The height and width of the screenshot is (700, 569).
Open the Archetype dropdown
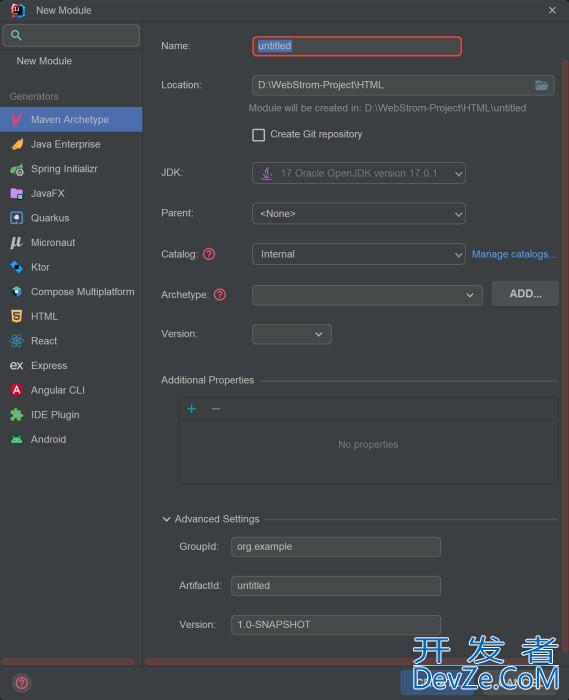(x=367, y=295)
